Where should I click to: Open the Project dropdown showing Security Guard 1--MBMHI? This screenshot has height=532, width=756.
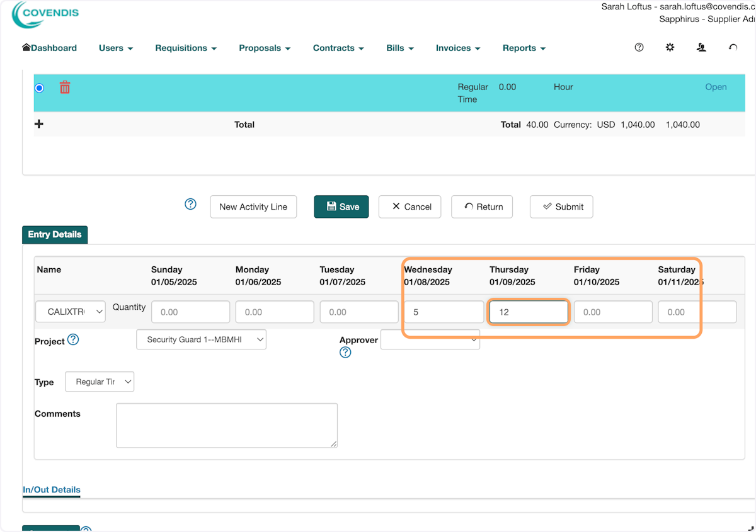point(201,339)
